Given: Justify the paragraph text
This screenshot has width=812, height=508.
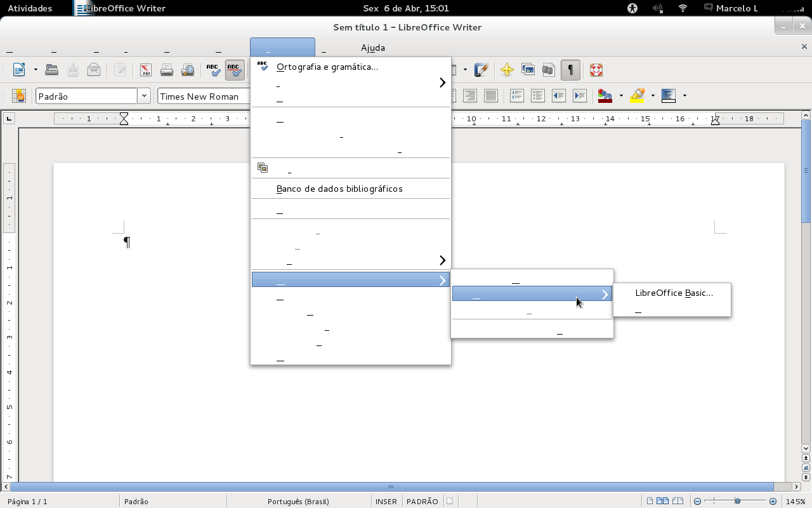Looking at the screenshot, I should (x=491, y=96).
